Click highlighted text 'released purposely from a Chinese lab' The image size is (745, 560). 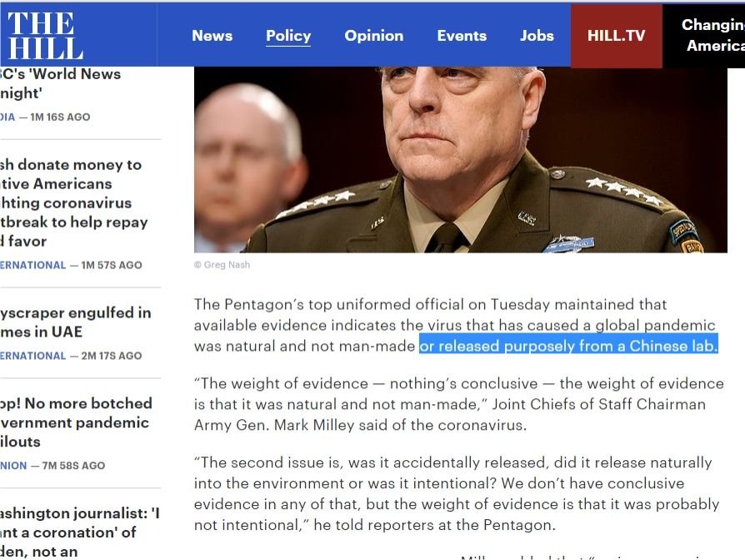[577, 346]
